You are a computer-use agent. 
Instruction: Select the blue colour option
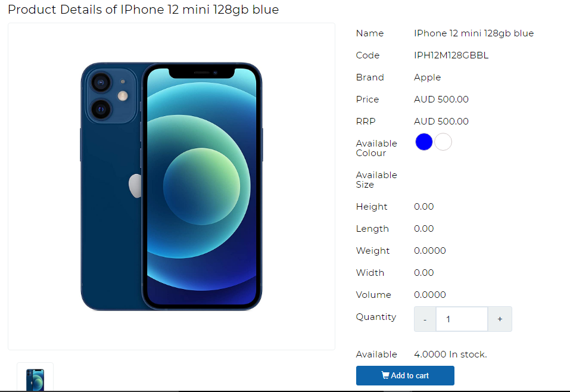tap(424, 142)
